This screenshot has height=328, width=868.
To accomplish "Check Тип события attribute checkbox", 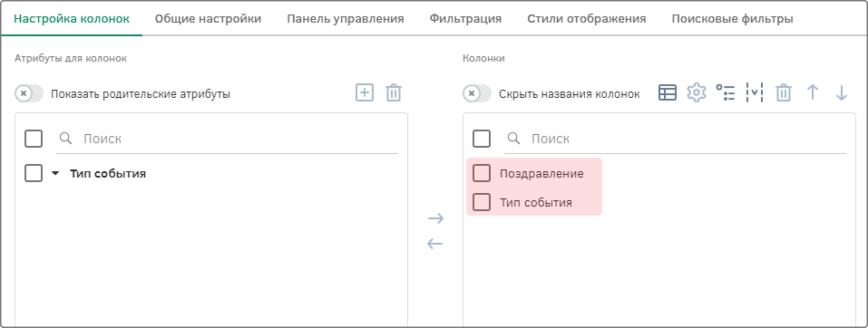I will tap(34, 174).
